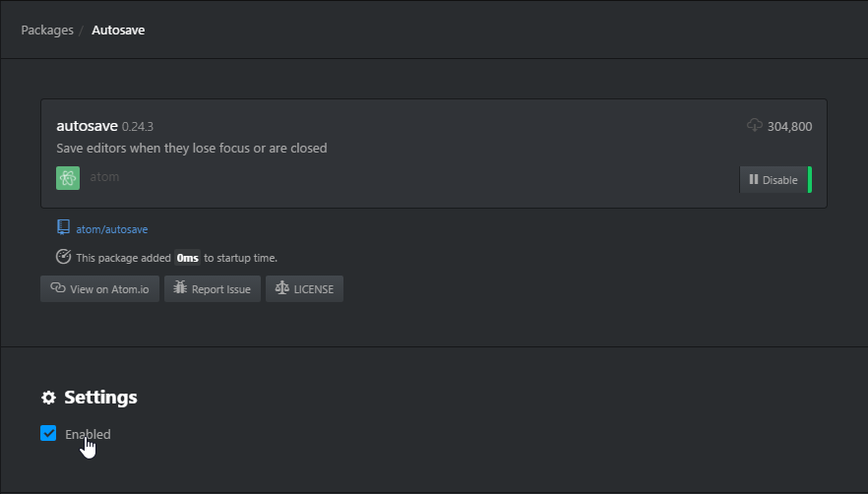Click the autosave package name heading

87,126
